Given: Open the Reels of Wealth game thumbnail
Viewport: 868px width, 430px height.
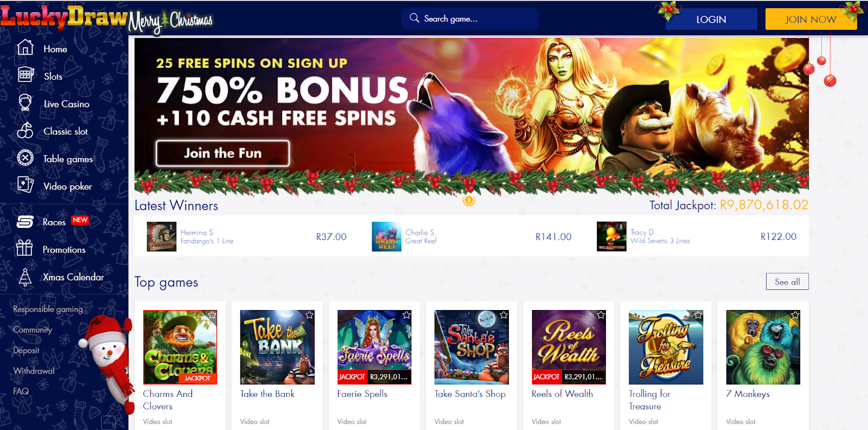Looking at the screenshot, I should 569,347.
